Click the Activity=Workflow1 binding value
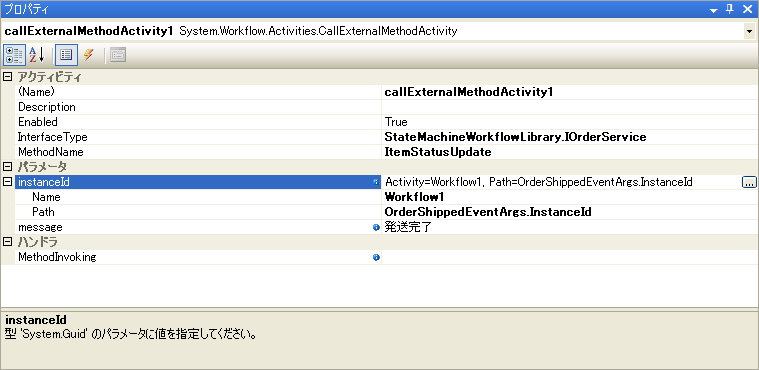Viewport: 759px width, 370px height. pyautogui.click(x=539, y=182)
